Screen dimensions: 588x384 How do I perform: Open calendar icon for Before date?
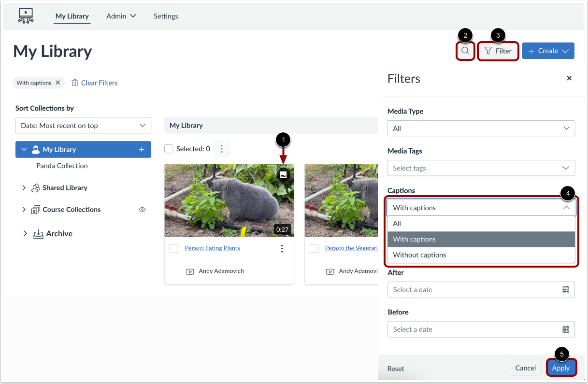coord(566,329)
